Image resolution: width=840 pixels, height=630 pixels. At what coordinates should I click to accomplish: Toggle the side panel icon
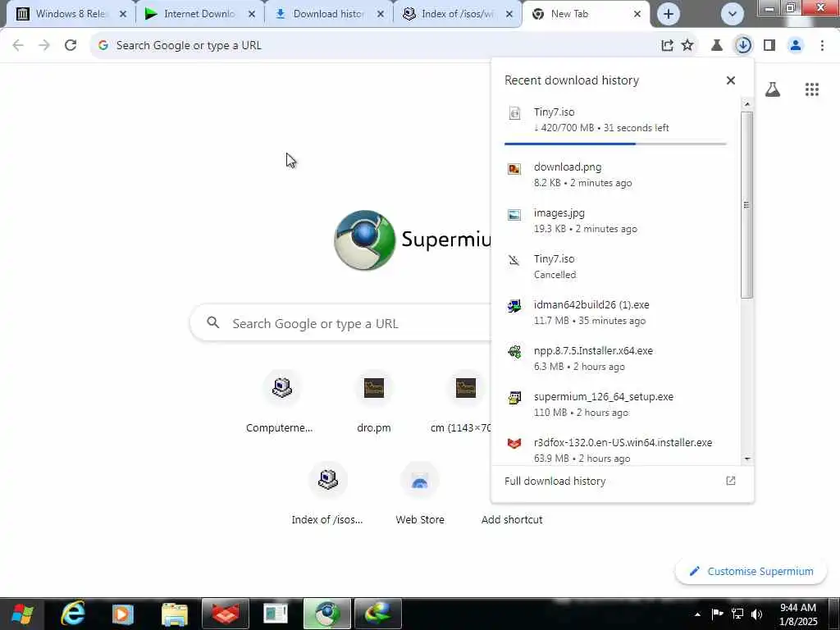click(x=769, y=46)
